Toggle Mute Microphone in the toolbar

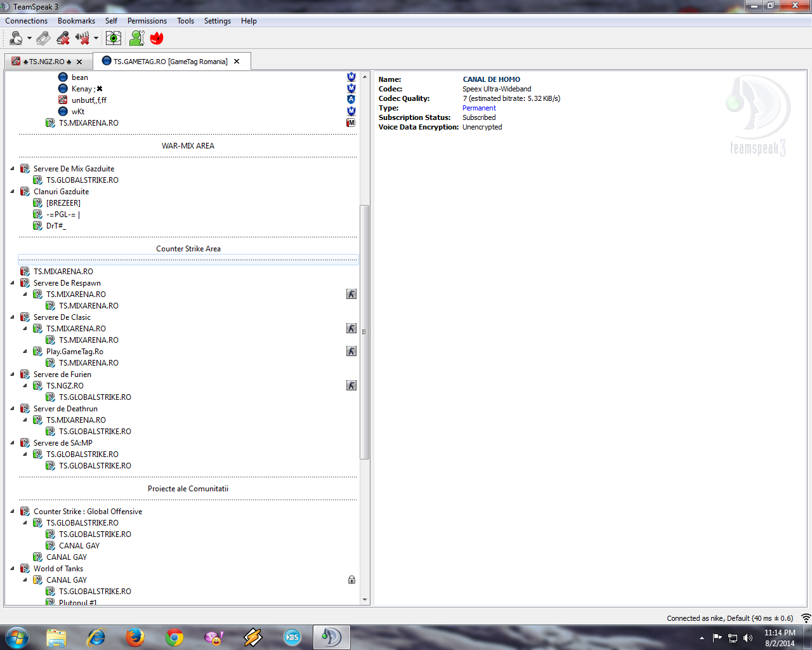[63, 39]
